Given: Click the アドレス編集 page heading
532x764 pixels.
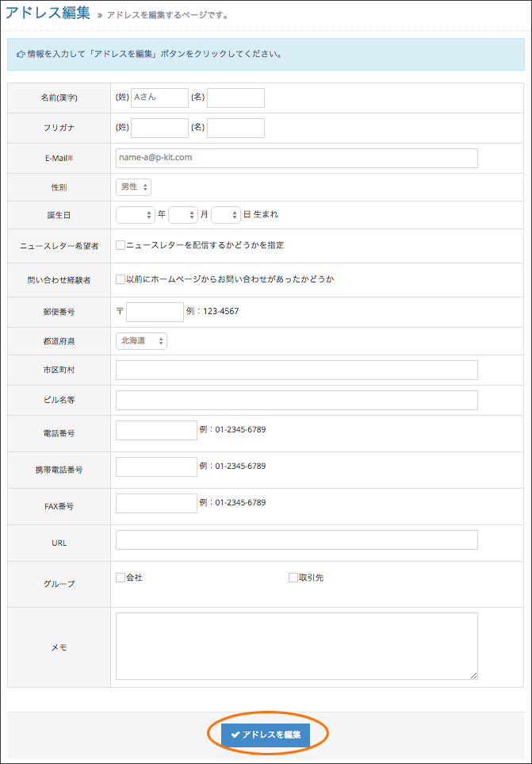Looking at the screenshot, I should (x=48, y=13).
